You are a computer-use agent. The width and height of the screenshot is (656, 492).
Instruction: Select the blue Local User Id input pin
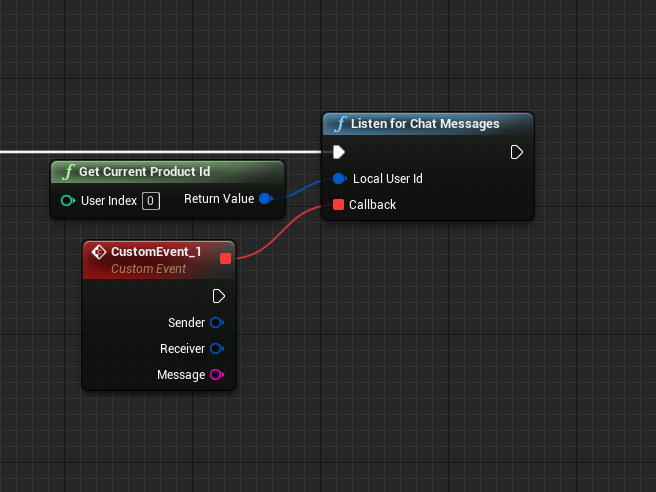339,179
